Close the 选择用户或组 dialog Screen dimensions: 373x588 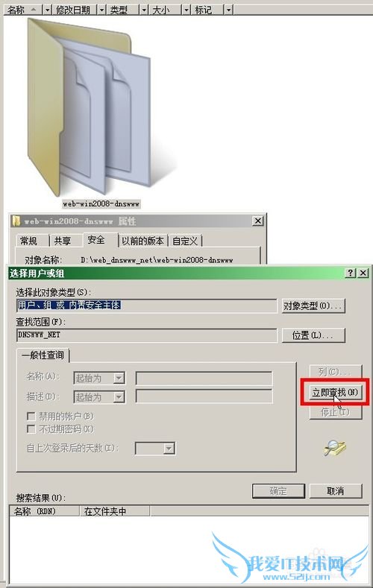tap(363, 273)
